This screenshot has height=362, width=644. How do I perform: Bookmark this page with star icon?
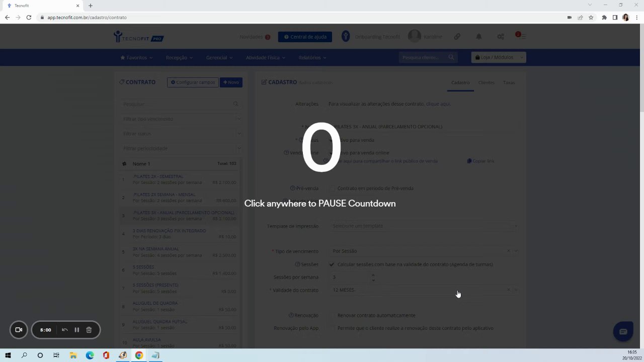tap(591, 18)
